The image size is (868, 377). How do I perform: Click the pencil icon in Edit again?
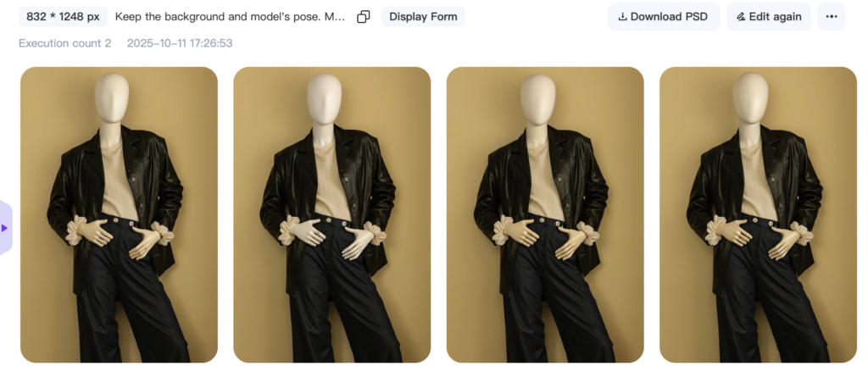[741, 17]
